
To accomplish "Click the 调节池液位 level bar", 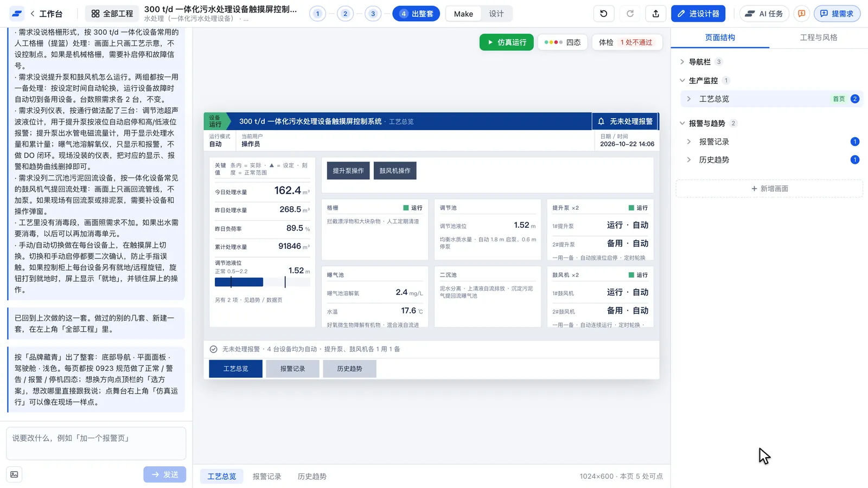I will tap(263, 282).
